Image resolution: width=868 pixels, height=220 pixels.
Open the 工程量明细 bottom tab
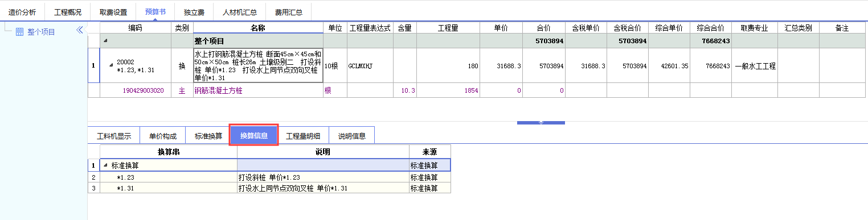303,136
